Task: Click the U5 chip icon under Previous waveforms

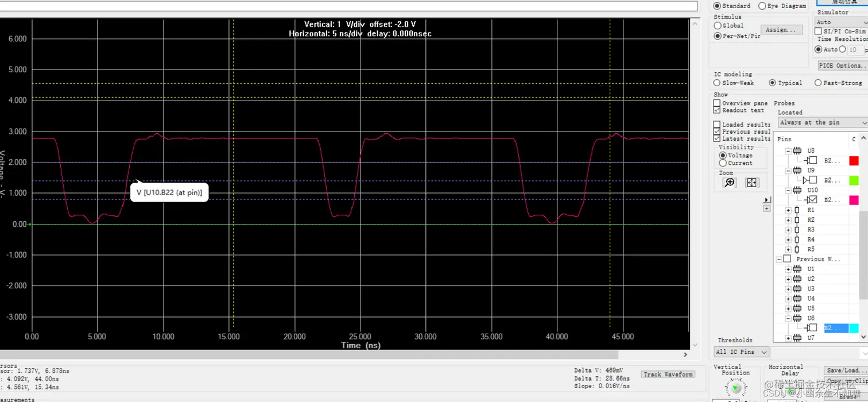Action: coord(797,308)
